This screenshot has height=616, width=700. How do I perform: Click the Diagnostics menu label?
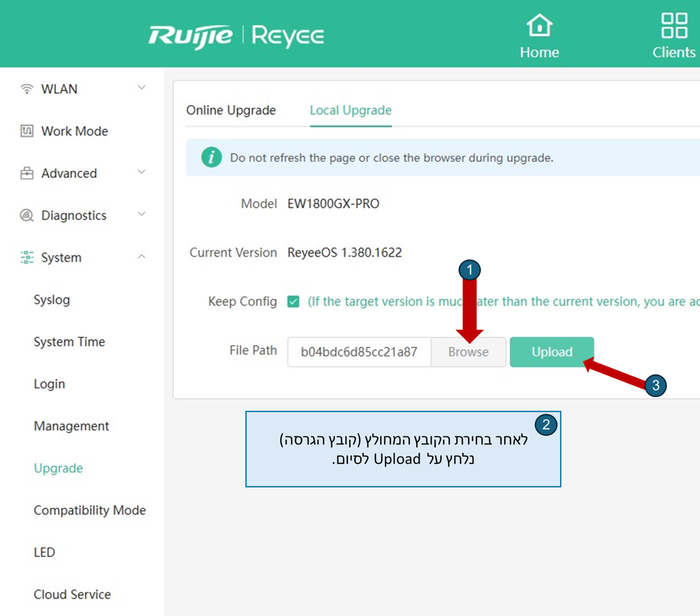[74, 215]
